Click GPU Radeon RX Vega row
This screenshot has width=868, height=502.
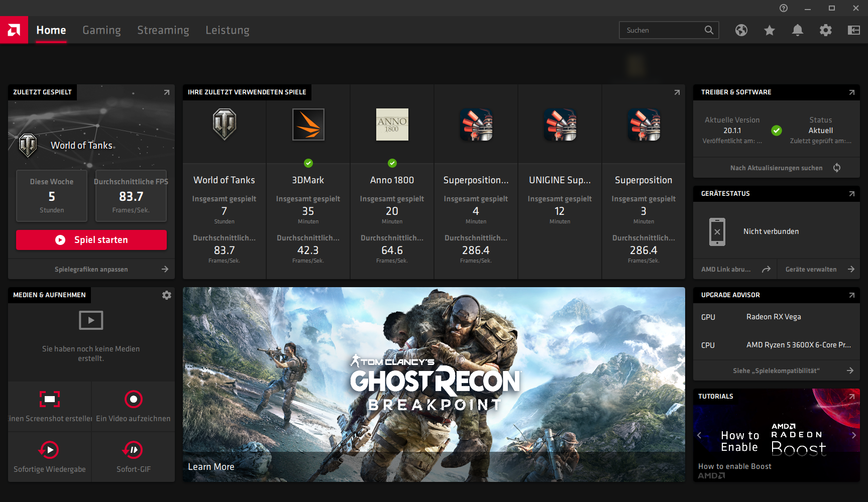tap(777, 317)
